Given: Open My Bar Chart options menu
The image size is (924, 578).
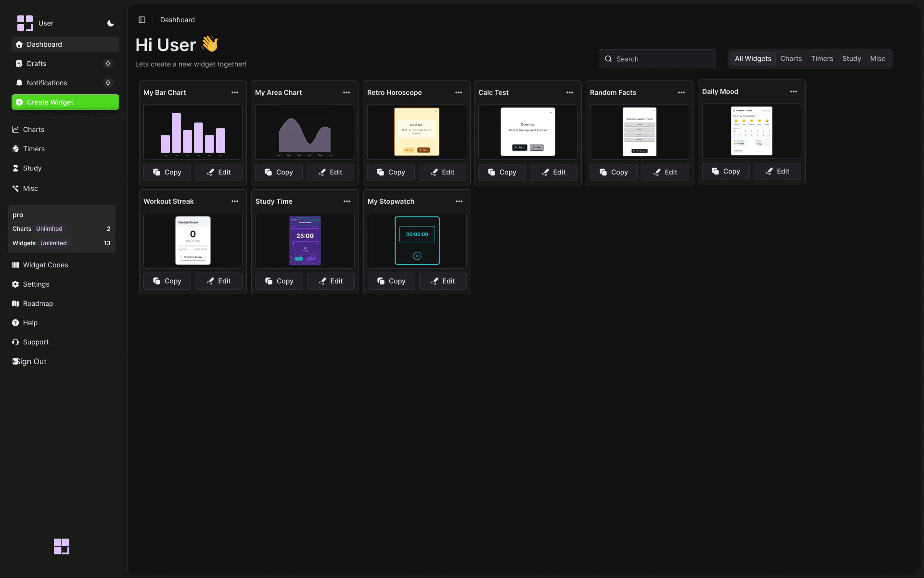Looking at the screenshot, I should point(235,92).
